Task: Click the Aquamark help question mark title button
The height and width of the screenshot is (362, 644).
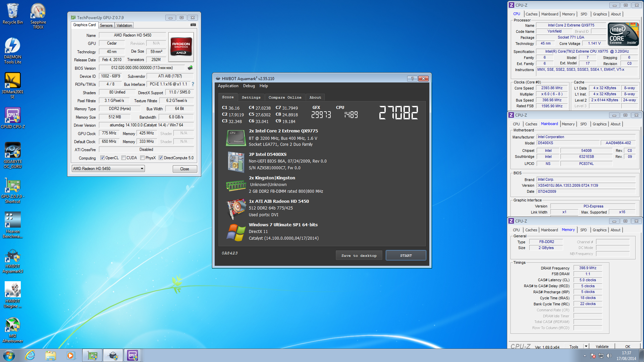Action: 412,78
